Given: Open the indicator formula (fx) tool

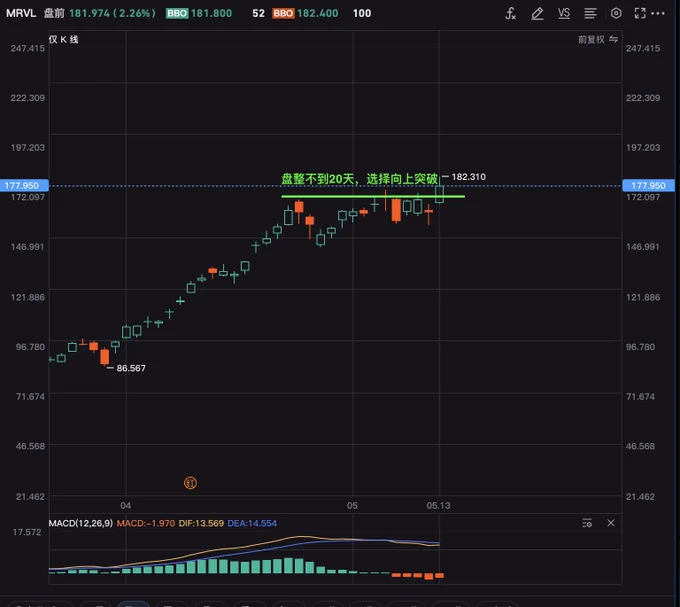Looking at the screenshot, I should tap(510, 13).
